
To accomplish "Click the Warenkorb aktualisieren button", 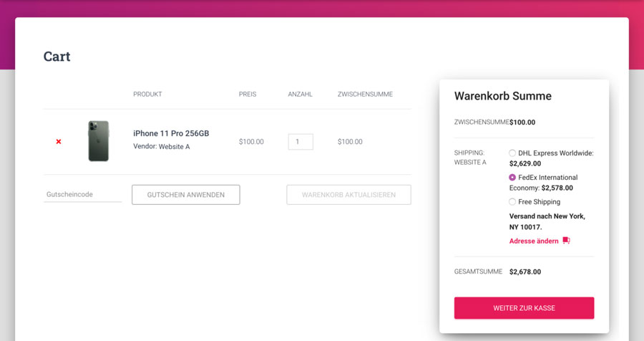I will [x=348, y=195].
